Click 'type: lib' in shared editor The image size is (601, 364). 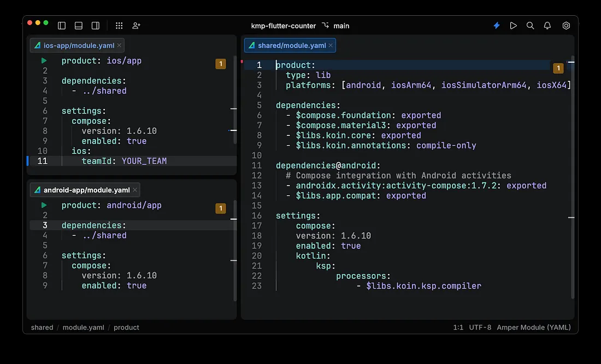pyautogui.click(x=308, y=75)
